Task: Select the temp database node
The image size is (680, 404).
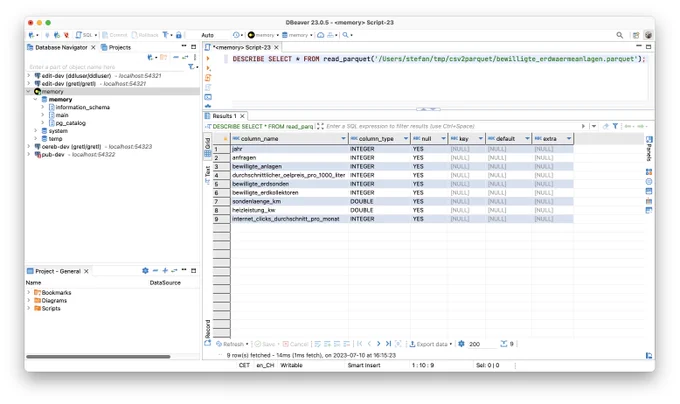Action: coord(55,139)
